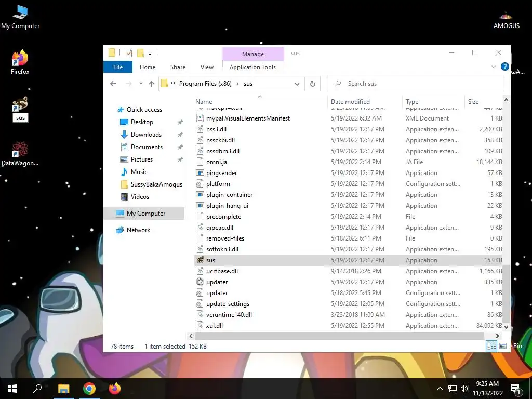
Task: Click the Properties checkmark quick access icon
Action: click(129, 53)
